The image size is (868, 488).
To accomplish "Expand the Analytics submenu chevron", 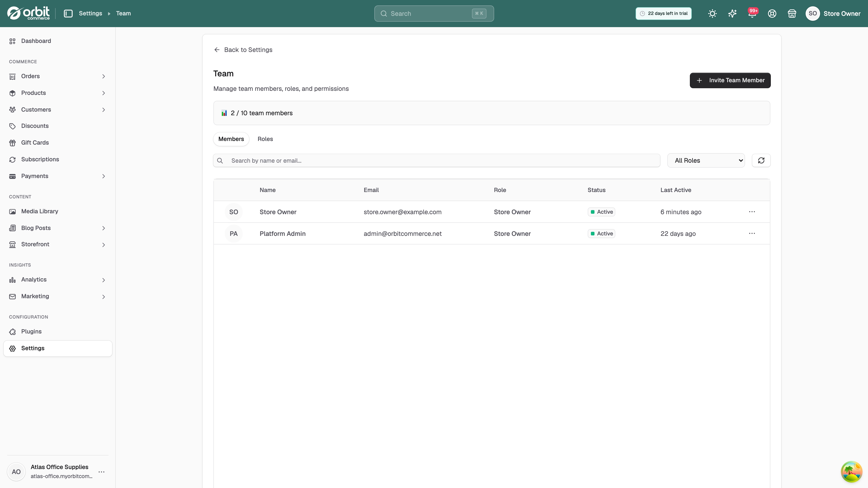I will (104, 280).
